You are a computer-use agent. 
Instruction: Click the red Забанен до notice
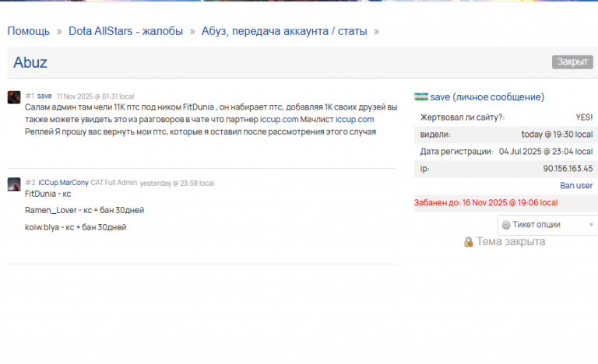486,202
